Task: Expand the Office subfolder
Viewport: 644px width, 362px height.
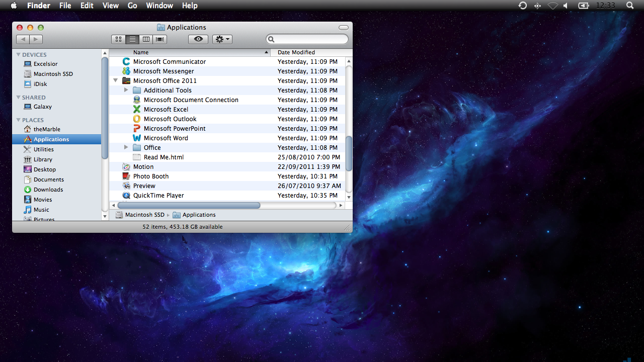Action: coord(126,147)
